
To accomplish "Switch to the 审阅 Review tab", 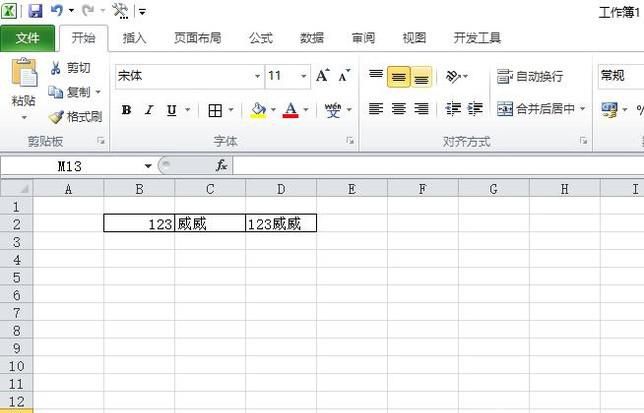I will click(x=363, y=38).
